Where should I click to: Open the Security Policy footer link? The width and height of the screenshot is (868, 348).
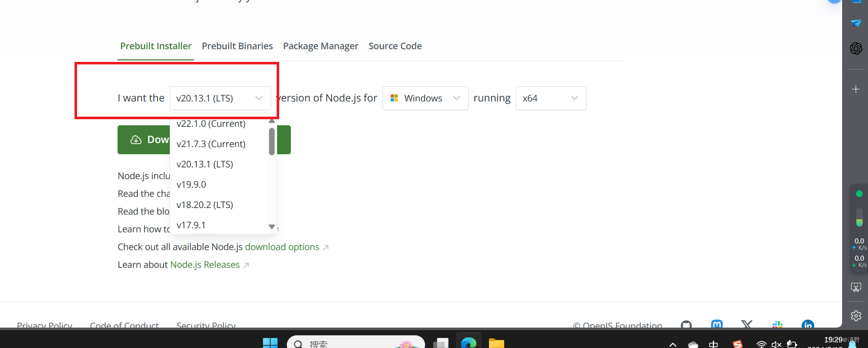206,325
